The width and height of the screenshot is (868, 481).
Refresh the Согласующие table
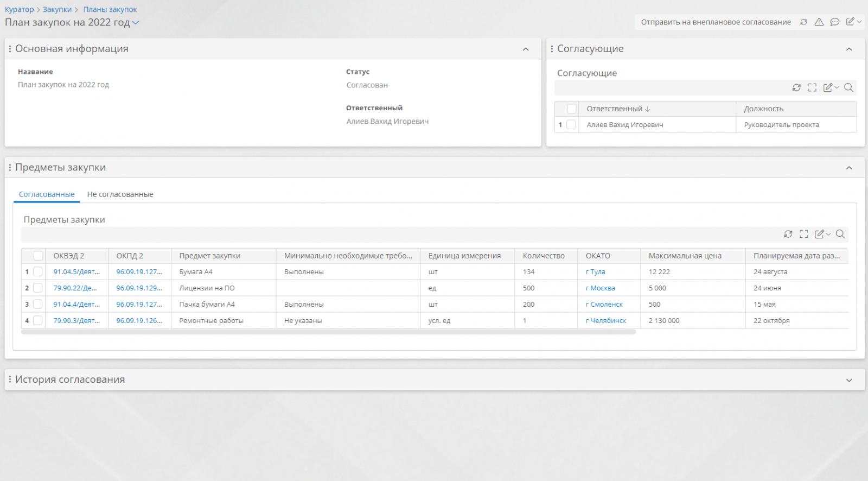796,87
